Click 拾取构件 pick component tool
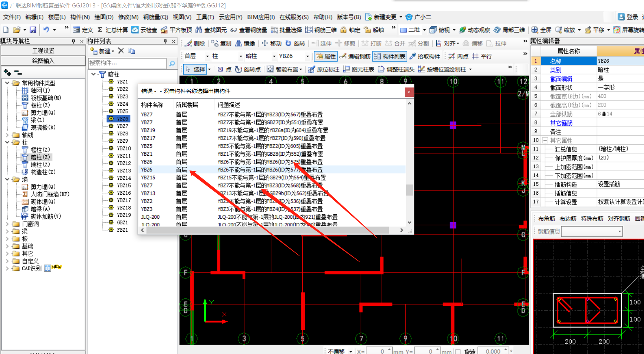Image resolution: width=644 pixels, height=354 pixels. click(425, 56)
